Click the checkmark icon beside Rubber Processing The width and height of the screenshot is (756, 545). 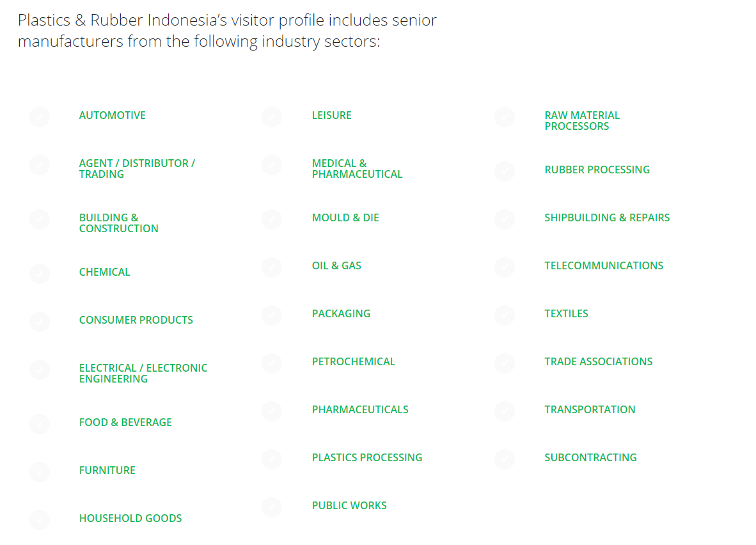click(x=505, y=171)
